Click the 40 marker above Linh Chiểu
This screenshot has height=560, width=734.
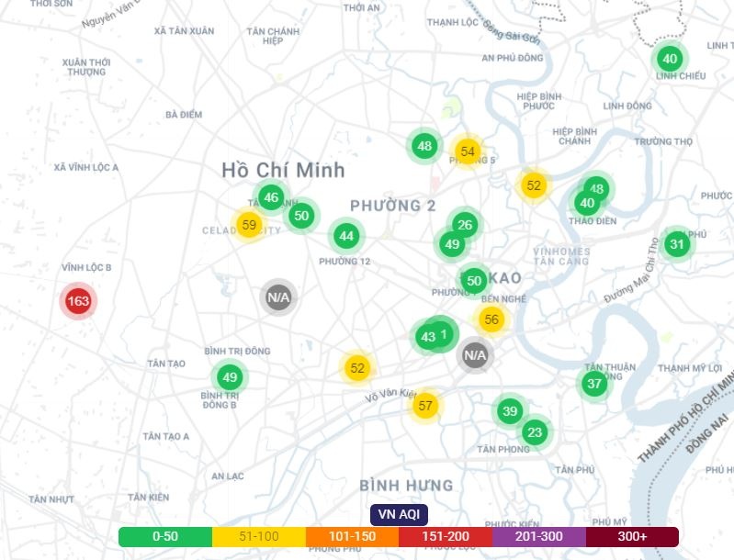pyautogui.click(x=670, y=59)
